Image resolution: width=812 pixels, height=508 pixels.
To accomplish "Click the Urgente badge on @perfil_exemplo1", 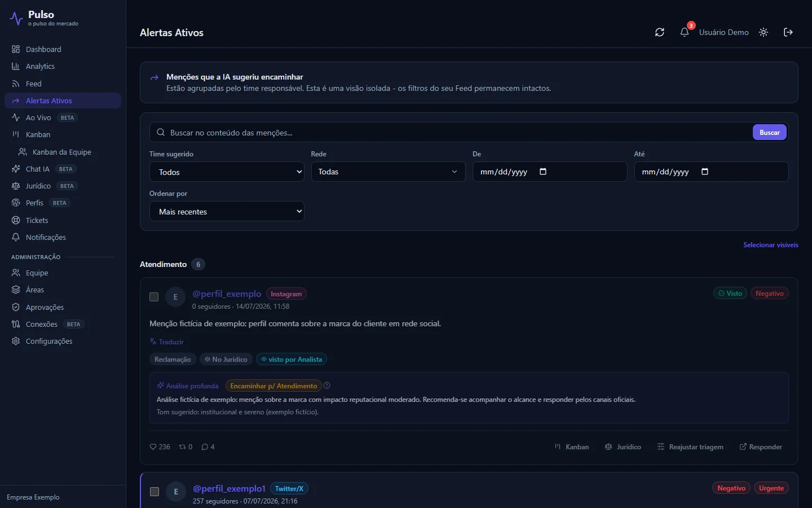I will [771, 488].
